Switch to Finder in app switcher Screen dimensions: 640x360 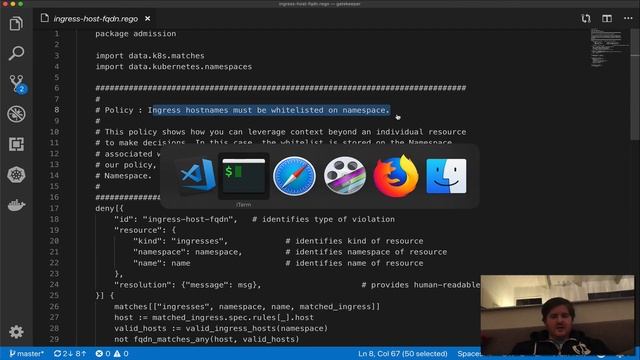coord(446,176)
